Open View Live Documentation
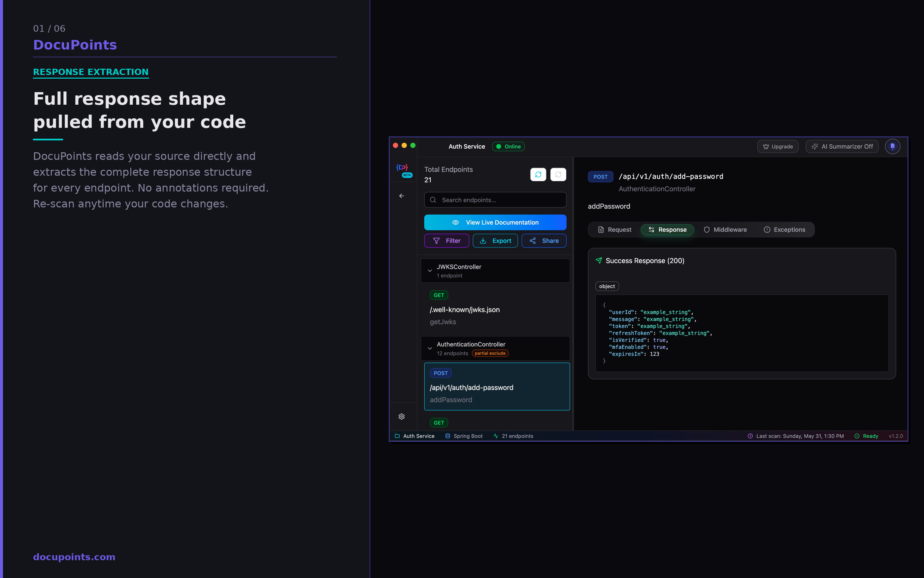Viewport: 924px width, 578px height. point(495,223)
